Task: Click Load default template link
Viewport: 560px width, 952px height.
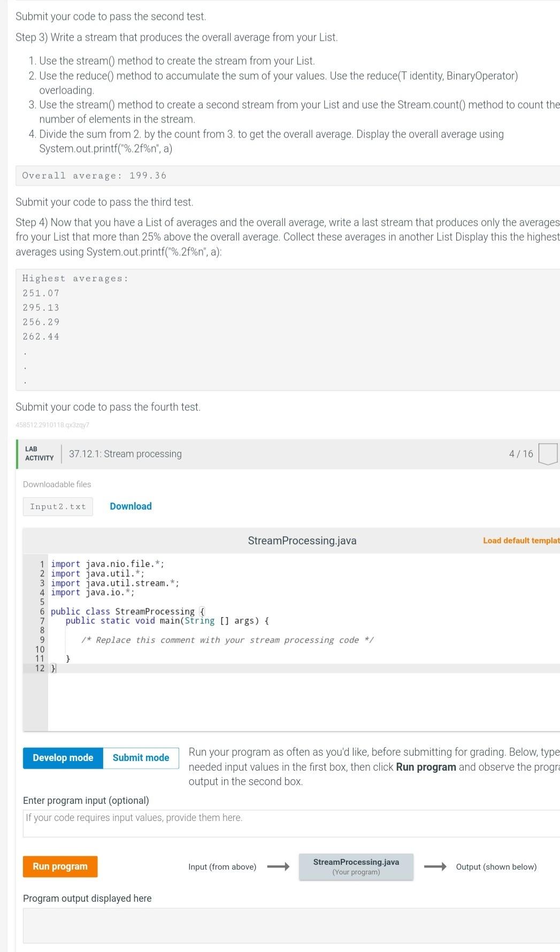Action: click(x=521, y=540)
